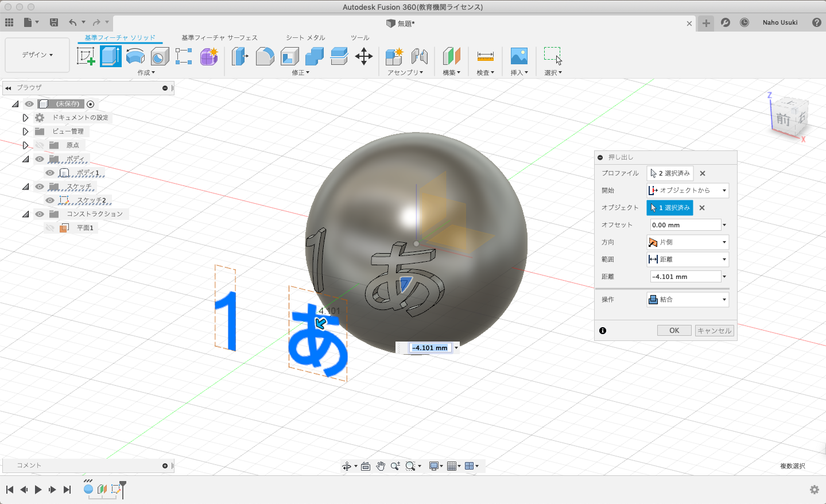This screenshot has height=504, width=826.
Task: Open the 操作 operation dropdown
Action: click(x=688, y=300)
